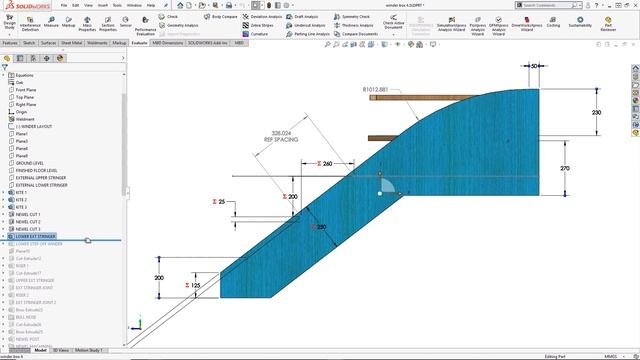Open the Tools menu
The height and width of the screenshot is (360, 640).
(x=117, y=5)
